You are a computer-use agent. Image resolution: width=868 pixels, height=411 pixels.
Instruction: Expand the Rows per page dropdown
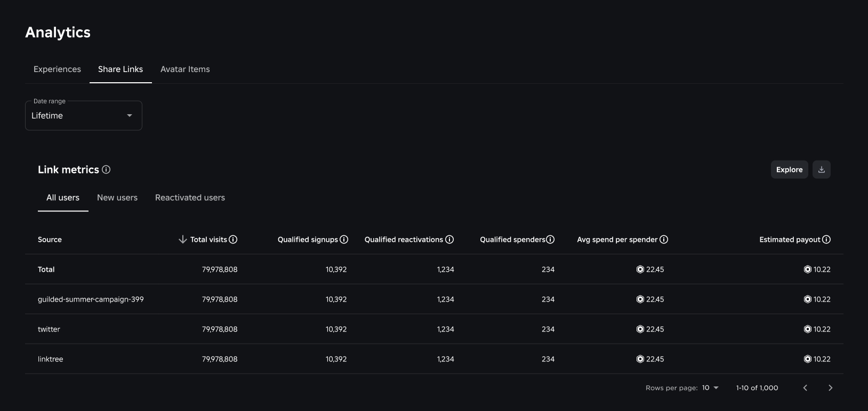pyautogui.click(x=710, y=388)
